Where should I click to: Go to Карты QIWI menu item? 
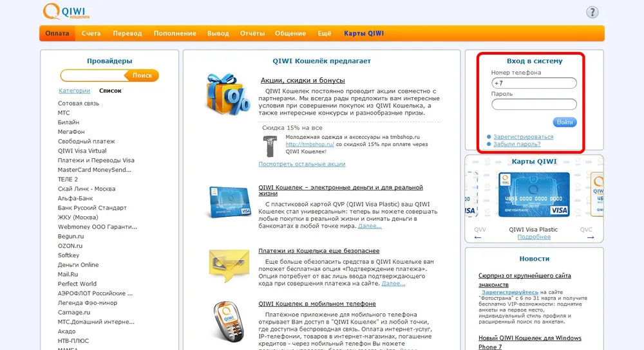point(363,33)
